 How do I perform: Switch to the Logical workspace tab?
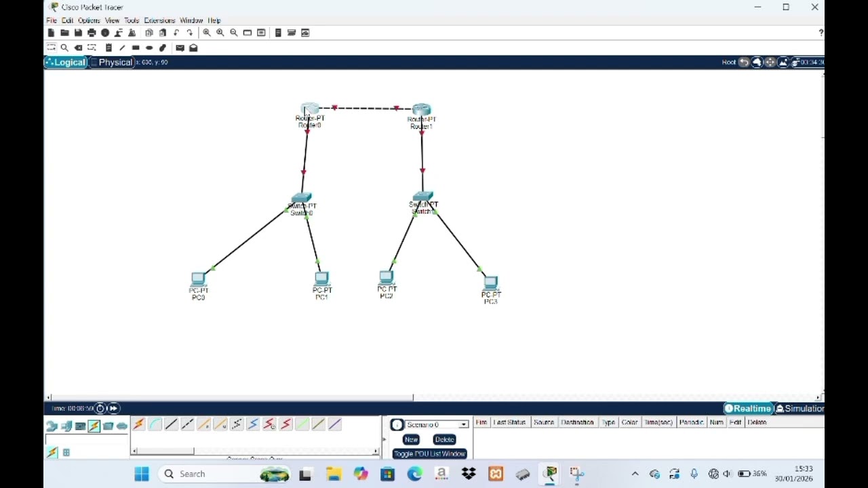coord(66,62)
